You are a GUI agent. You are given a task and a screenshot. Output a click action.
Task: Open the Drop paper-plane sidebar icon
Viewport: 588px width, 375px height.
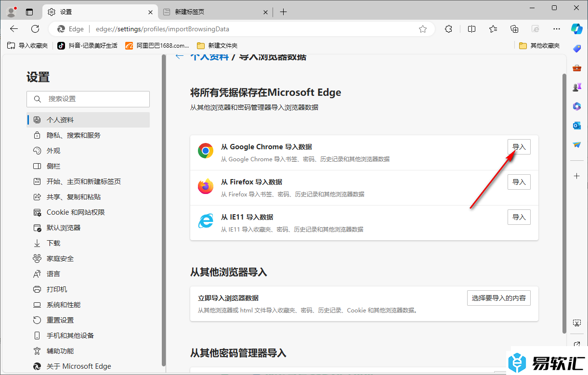577,145
